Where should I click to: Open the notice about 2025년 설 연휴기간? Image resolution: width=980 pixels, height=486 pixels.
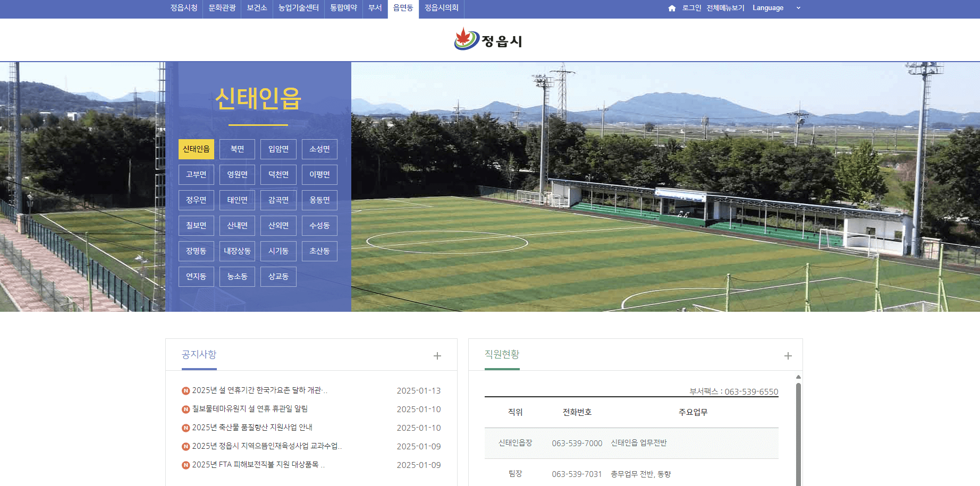point(260,390)
